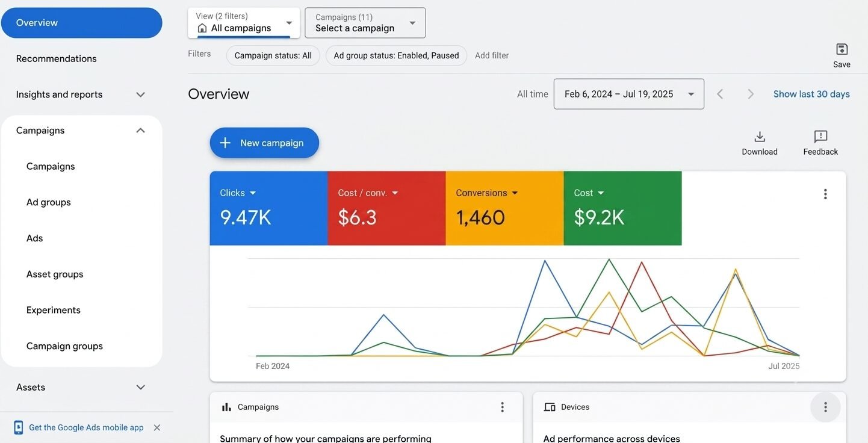Dismiss the mobile app banner
868x443 pixels.
157,427
